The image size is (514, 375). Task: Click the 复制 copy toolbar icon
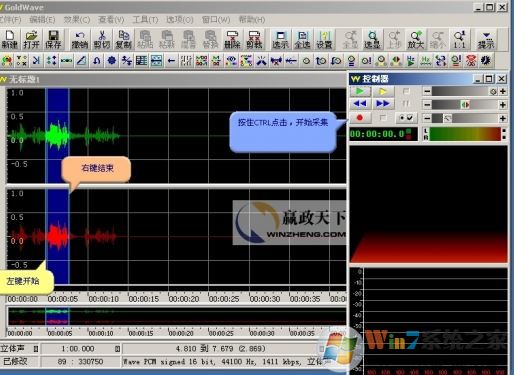point(124,39)
